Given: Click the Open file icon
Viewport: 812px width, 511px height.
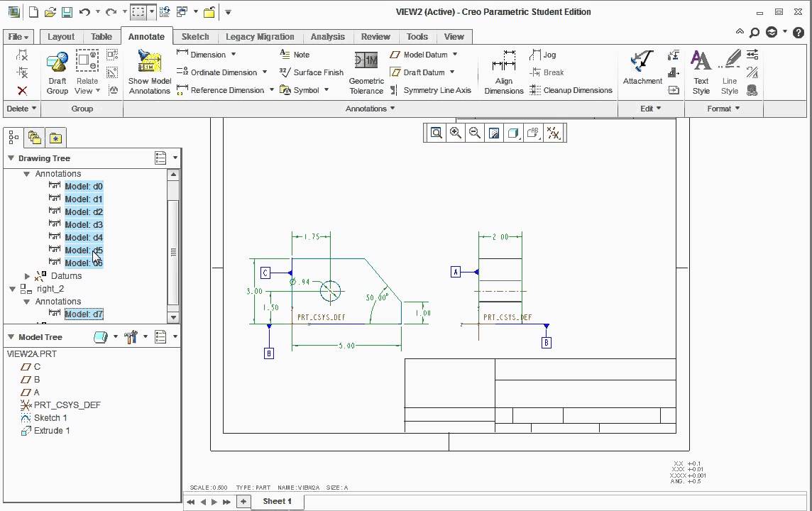Looking at the screenshot, I should click(50, 11).
